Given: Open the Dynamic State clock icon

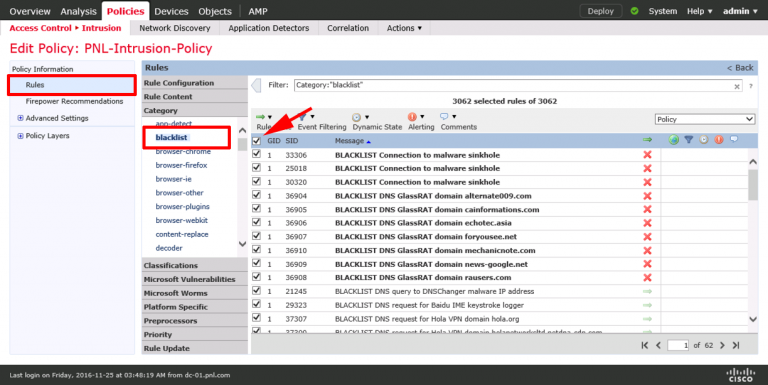Looking at the screenshot, I should (357, 117).
